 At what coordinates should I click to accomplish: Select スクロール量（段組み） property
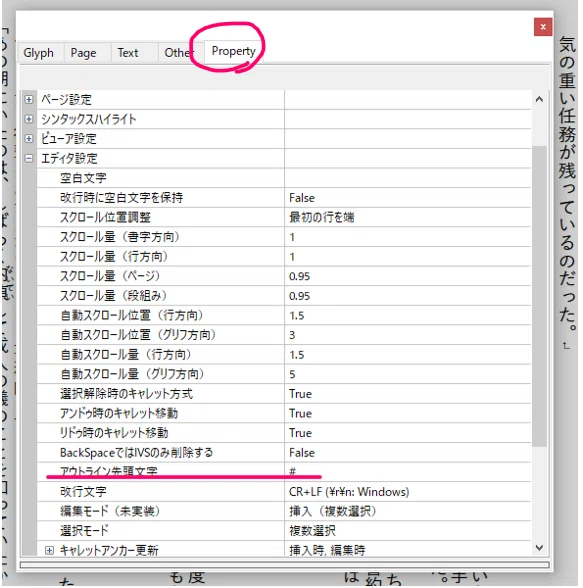[x=114, y=296]
